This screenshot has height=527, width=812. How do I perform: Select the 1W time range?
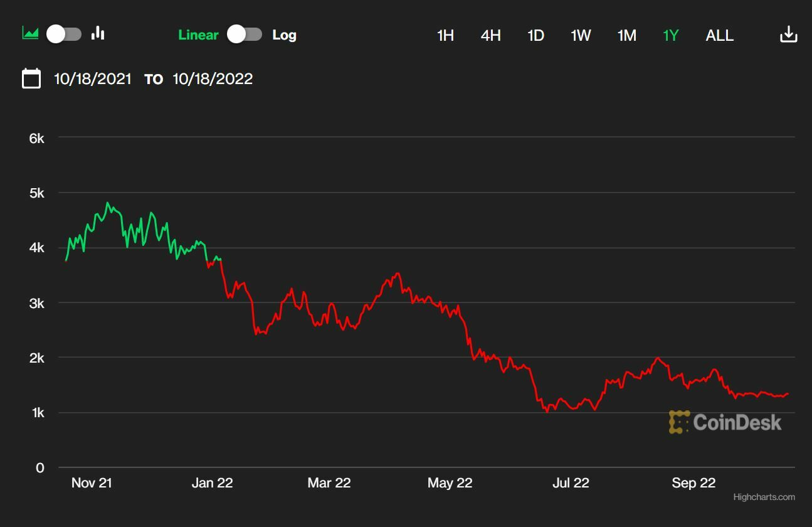tap(581, 36)
